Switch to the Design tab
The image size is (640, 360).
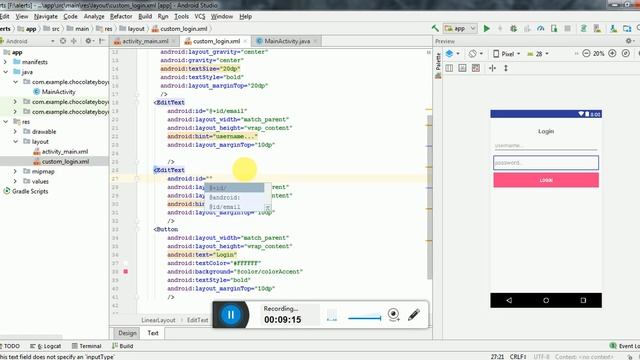coord(127,333)
